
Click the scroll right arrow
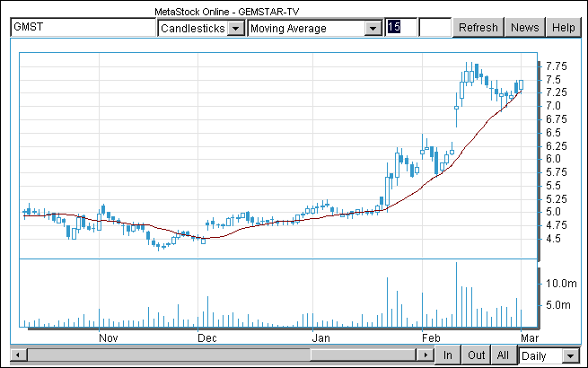click(x=426, y=355)
